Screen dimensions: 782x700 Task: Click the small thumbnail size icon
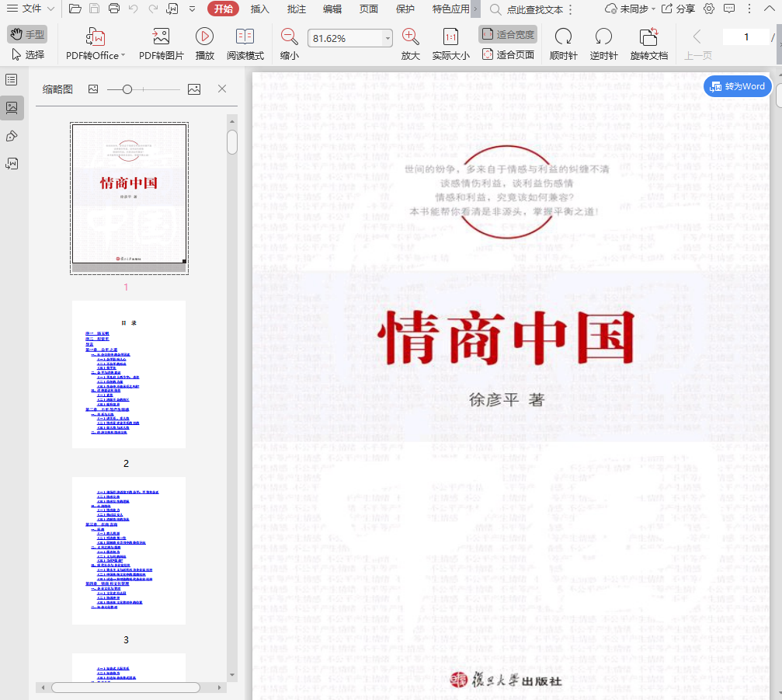(x=92, y=89)
